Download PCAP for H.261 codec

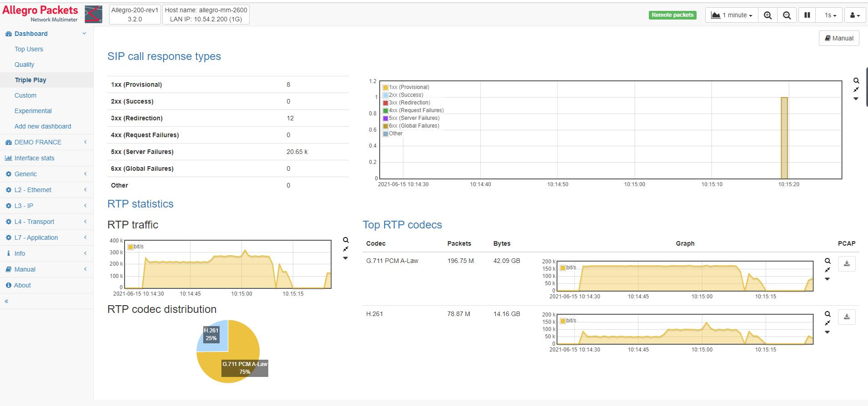click(847, 317)
